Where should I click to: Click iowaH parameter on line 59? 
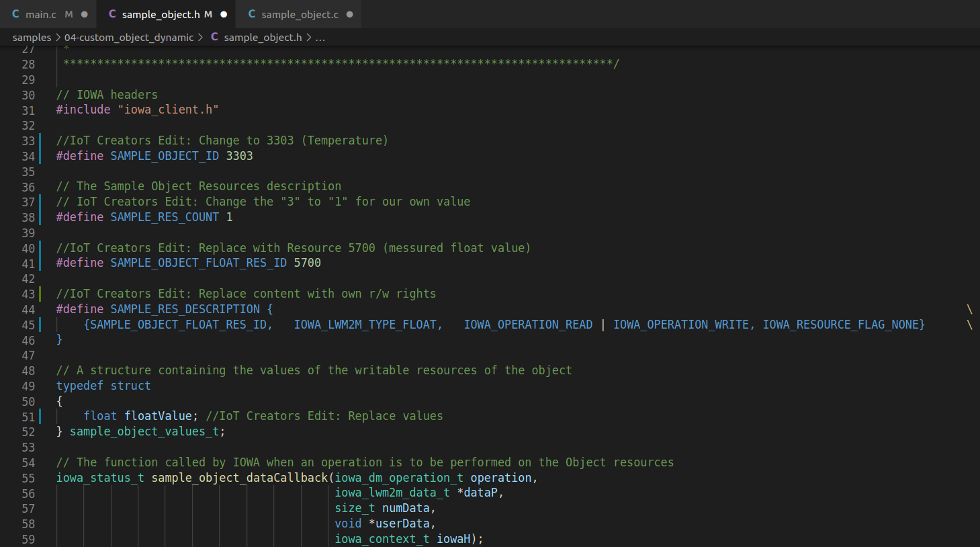pyautogui.click(x=453, y=539)
